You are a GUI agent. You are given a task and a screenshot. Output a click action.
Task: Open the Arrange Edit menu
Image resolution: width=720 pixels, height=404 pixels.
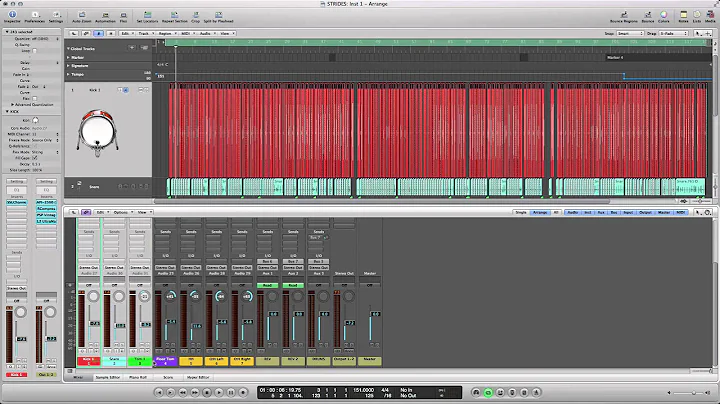pos(126,34)
